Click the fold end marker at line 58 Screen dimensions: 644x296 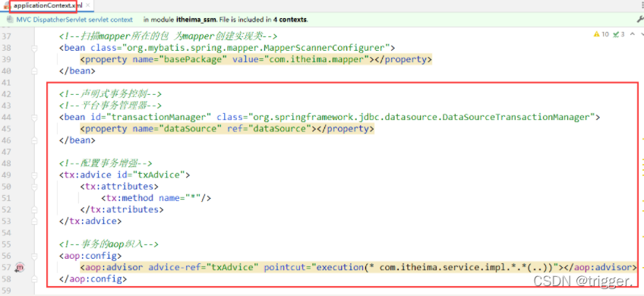34,279
